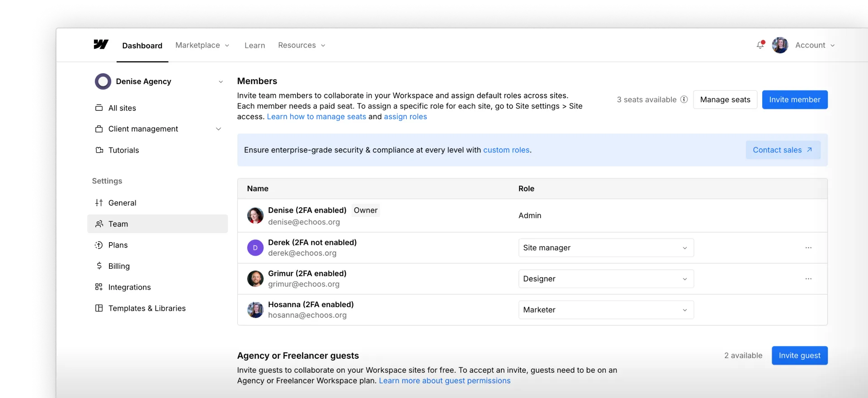The width and height of the screenshot is (868, 398).
Task: Select the Team settings item
Action: point(157,224)
